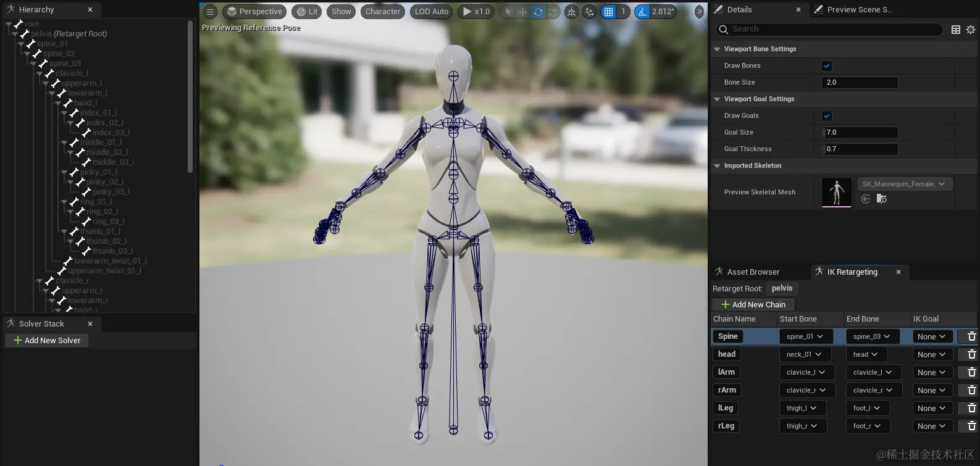Collapse the Viewport Bone Settings section
The width and height of the screenshot is (980, 466).
click(x=717, y=49)
